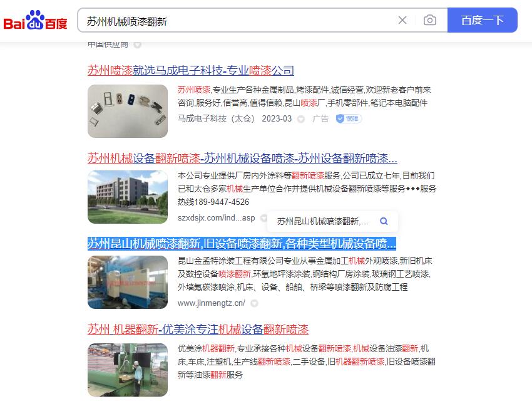Click the 广告 ad label
The image size is (532, 401).
(x=320, y=119)
